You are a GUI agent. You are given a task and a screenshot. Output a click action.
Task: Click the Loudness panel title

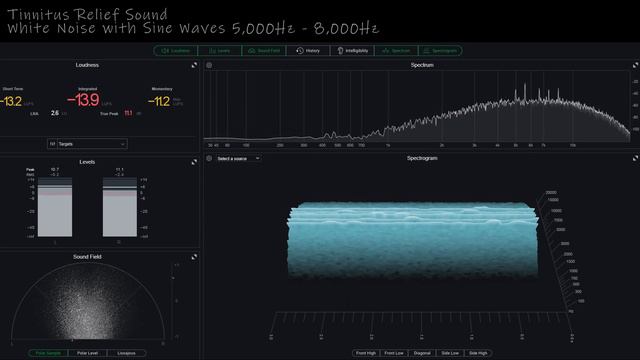pos(87,65)
